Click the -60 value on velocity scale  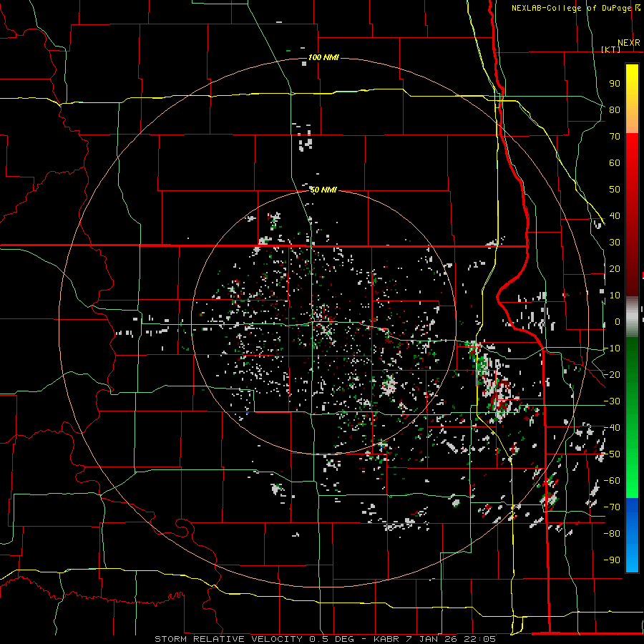click(x=612, y=481)
